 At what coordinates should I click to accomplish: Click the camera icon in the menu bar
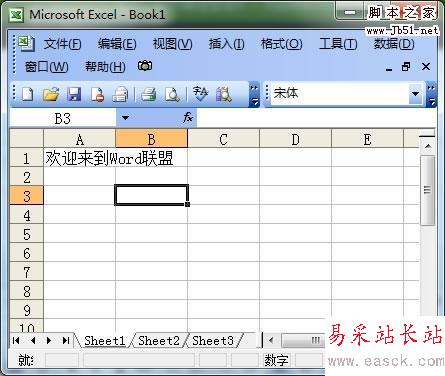pyautogui.click(x=145, y=66)
